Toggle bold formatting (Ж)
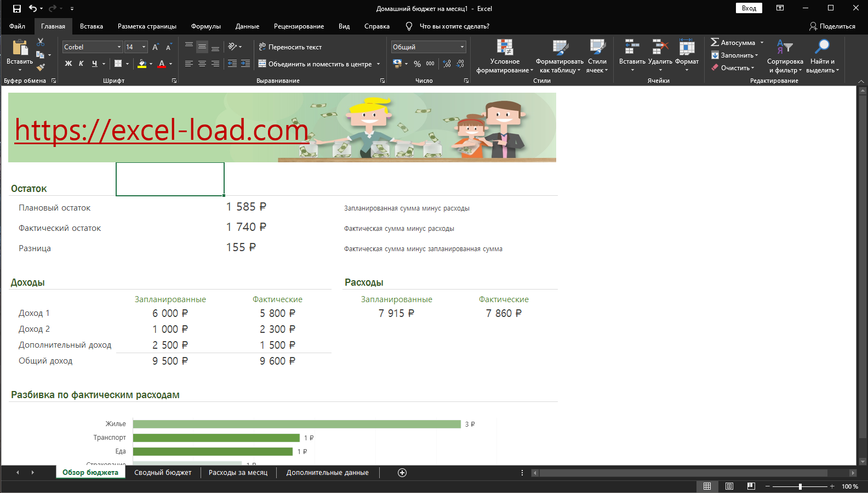Image resolution: width=868 pixels, height=493 pixels. pos(68,64)
